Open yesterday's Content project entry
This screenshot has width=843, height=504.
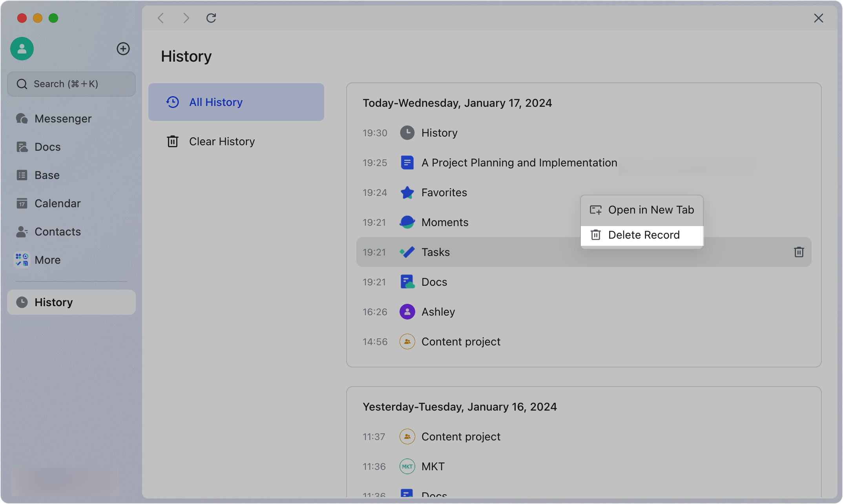pyautogui.click(x=461, y=436)
